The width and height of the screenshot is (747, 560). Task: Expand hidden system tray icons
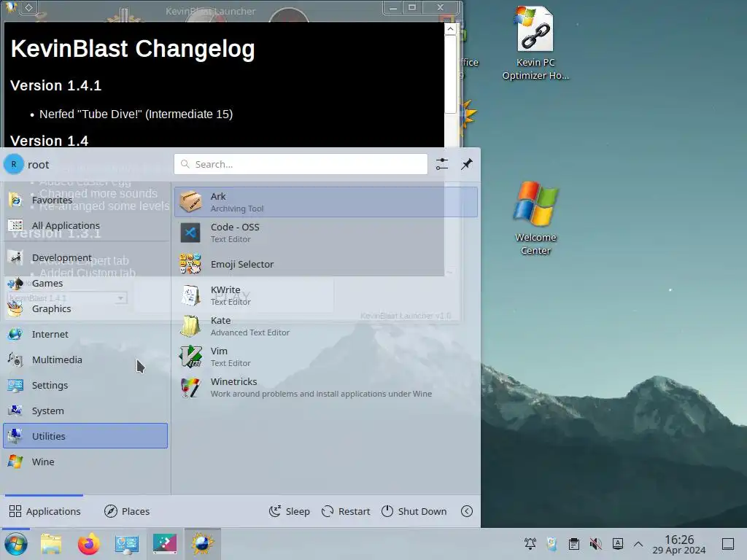638,544
